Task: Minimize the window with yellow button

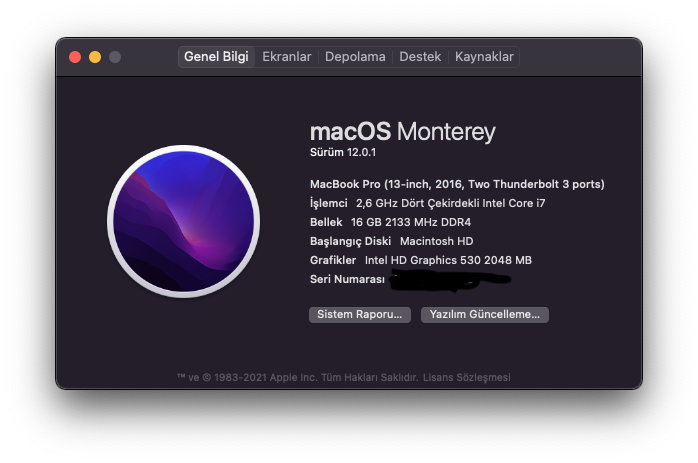Action: click(95, 57)
